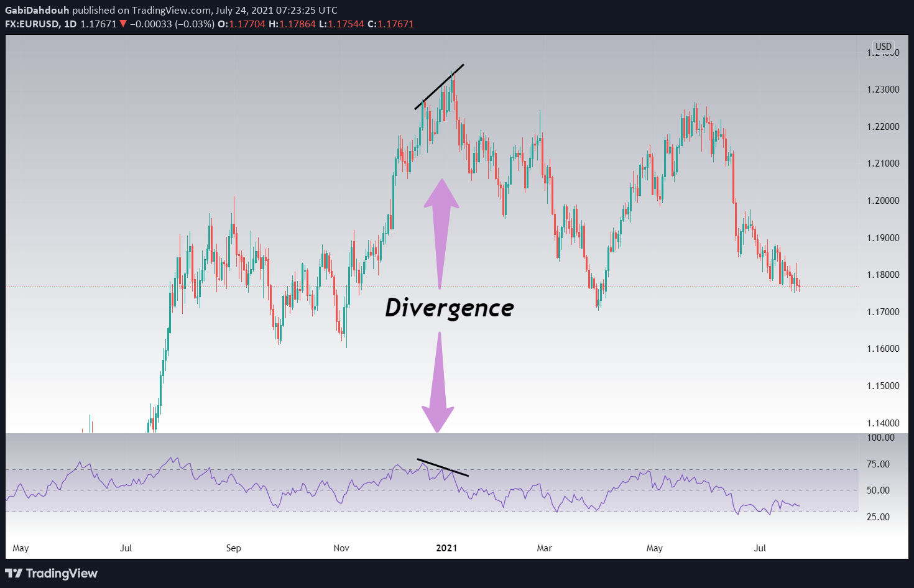
Task: Click the 1.15000 price axis label
Action: point(883,386)
